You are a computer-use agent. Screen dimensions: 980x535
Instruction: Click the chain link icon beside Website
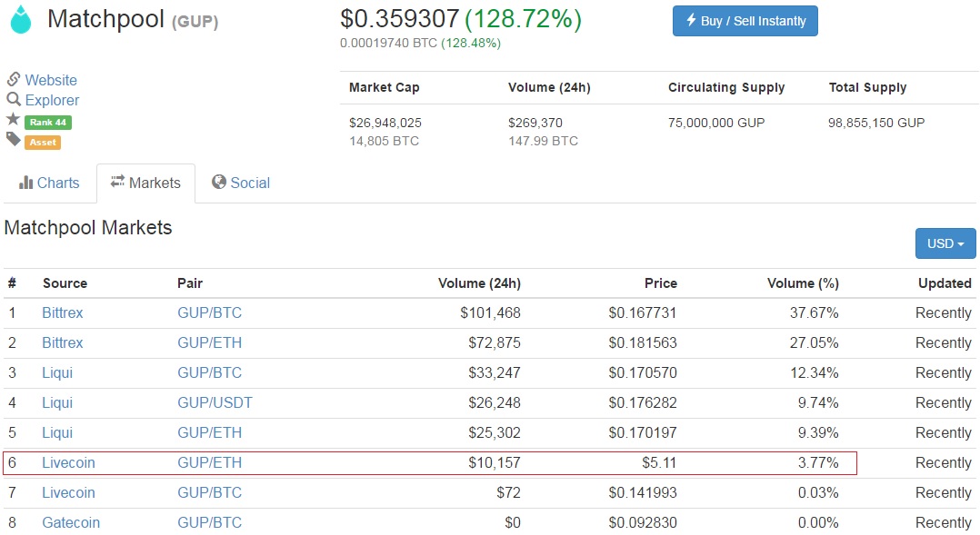pyautogui.click(x=14, y=79)
